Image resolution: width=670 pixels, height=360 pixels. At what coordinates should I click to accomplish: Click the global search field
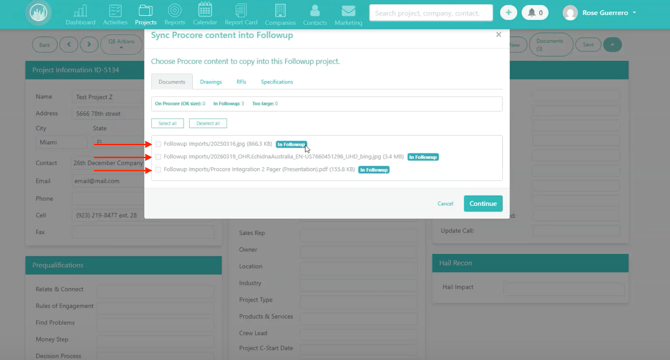coord(431,13)
